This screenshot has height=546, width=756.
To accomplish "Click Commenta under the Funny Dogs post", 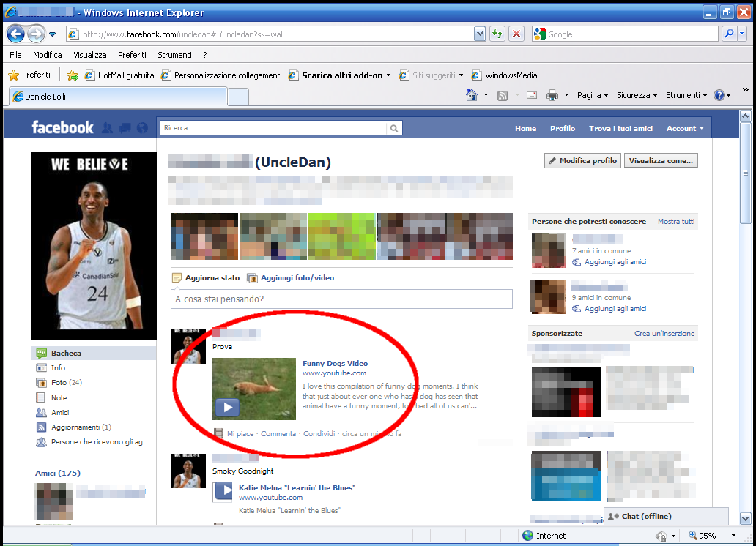I will (278, 434).
